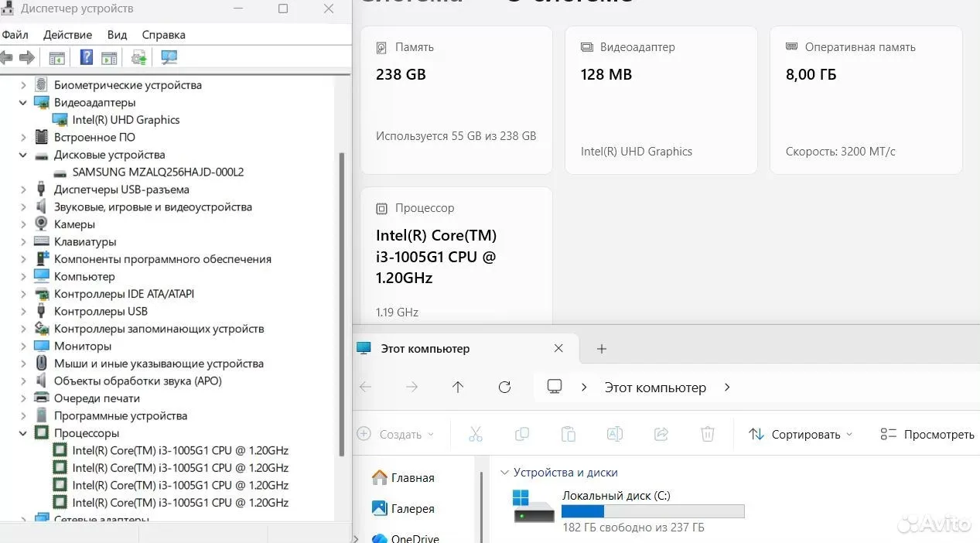Click the Share icon in Explorer toolbar
The image size is (980, 543).
pyautogui.click(x=661, y=435)
